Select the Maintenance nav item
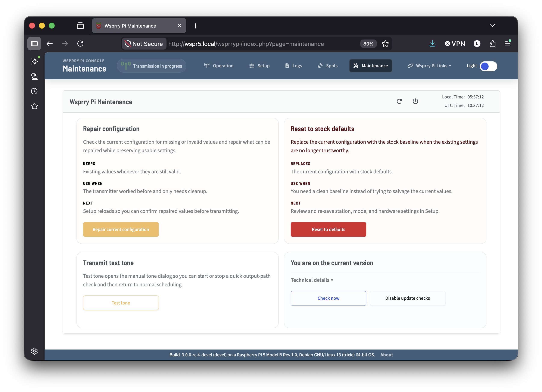The width and height of the screenshot is (542, 392). pos(371,66)
